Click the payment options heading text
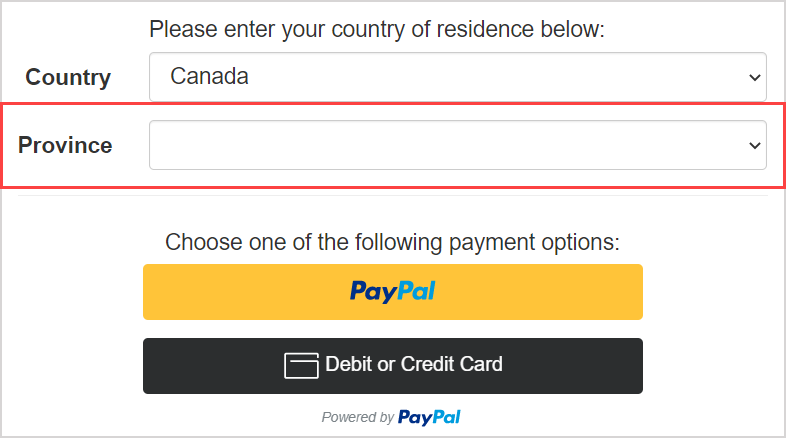 (392, 242)
